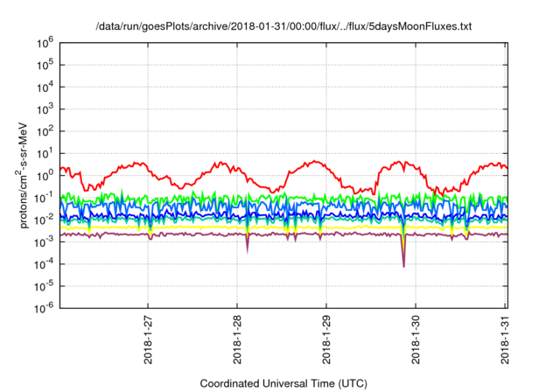Click the purple dip just after 2018-1-28
The width and height of the screenshot is (560, 392).
pyautogui.click(x=247, y=244)
